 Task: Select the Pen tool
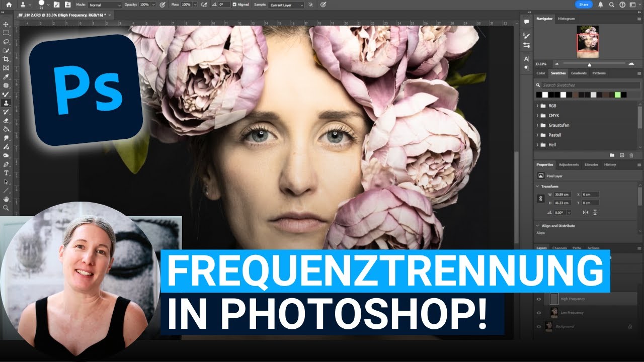pos(6,164)
